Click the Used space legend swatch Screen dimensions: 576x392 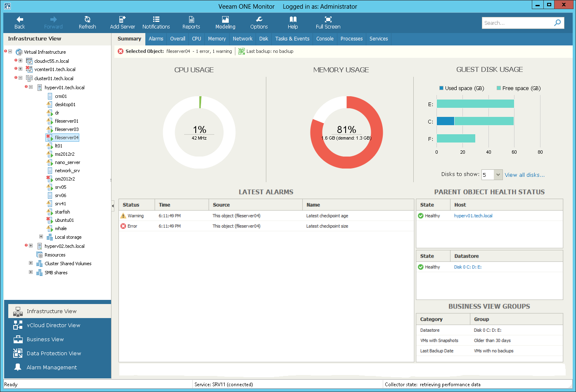tap(441, 88)
